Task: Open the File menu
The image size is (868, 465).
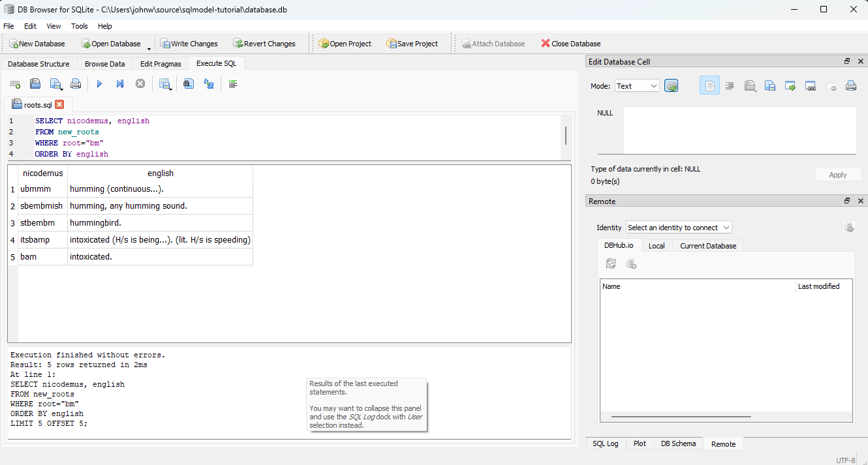Action: click(8, 26)
